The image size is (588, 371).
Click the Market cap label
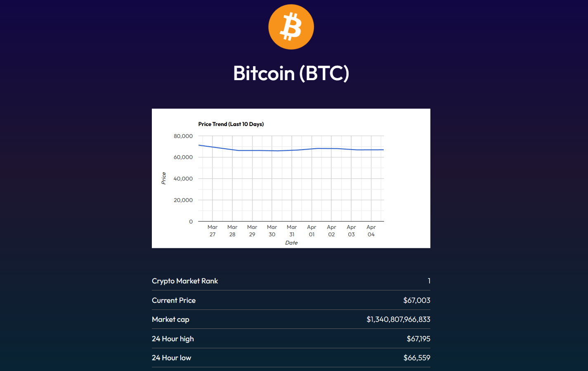pos(170,319)
